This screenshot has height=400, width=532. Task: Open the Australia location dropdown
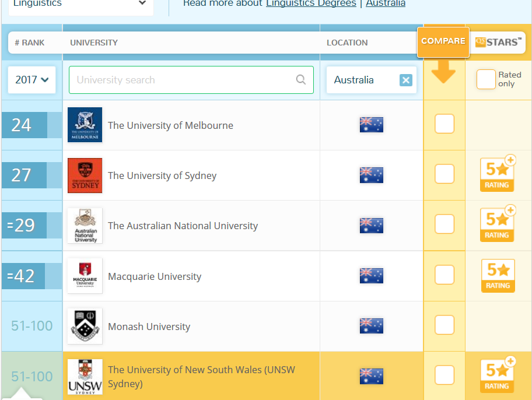[x=372, y=80]
